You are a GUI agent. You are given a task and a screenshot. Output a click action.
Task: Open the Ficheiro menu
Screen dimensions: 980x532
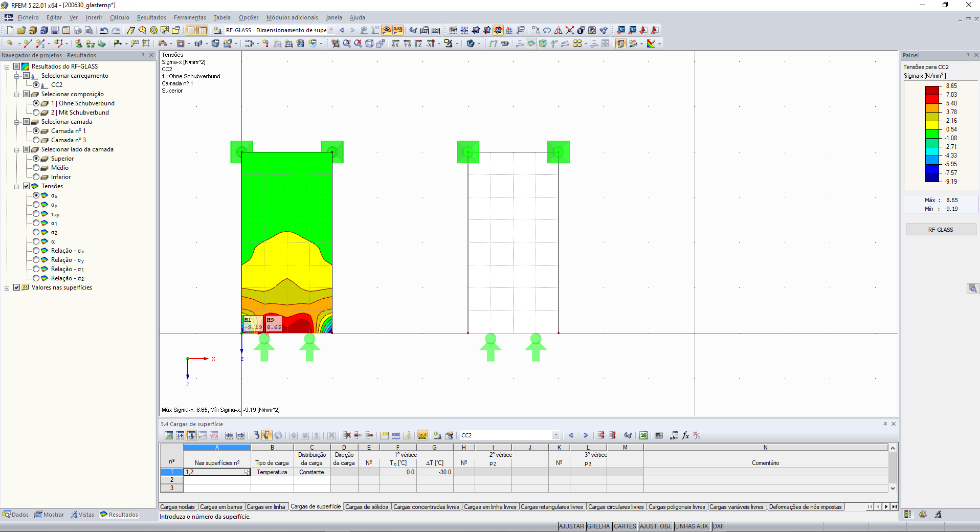(x=28, y=17)
